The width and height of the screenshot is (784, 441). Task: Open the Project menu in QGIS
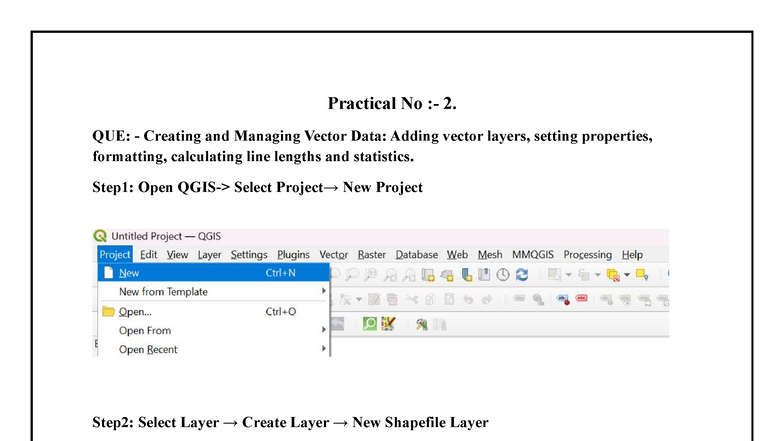[x=114, y=254]
